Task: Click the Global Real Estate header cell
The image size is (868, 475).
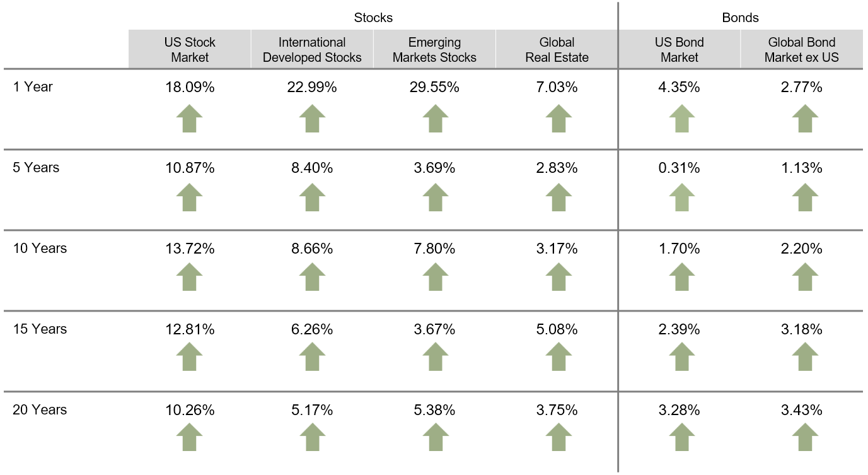Action: 557,50
